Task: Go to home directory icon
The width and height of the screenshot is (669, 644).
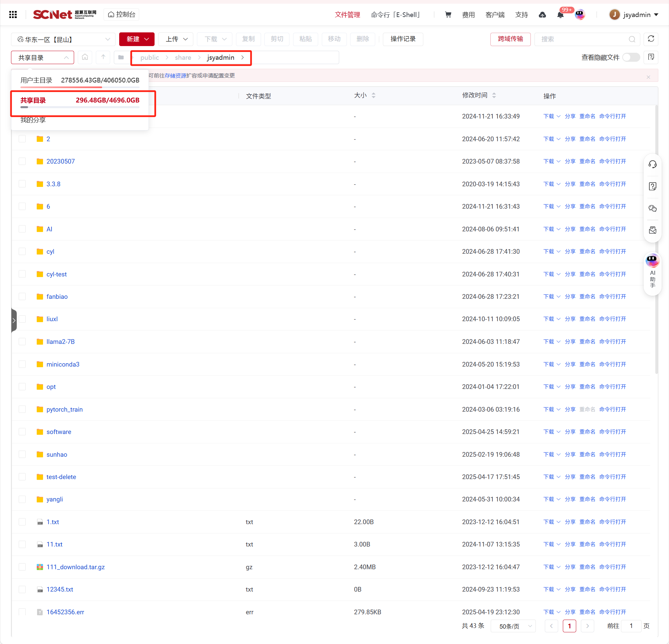Action: click(x=85, y=57)
